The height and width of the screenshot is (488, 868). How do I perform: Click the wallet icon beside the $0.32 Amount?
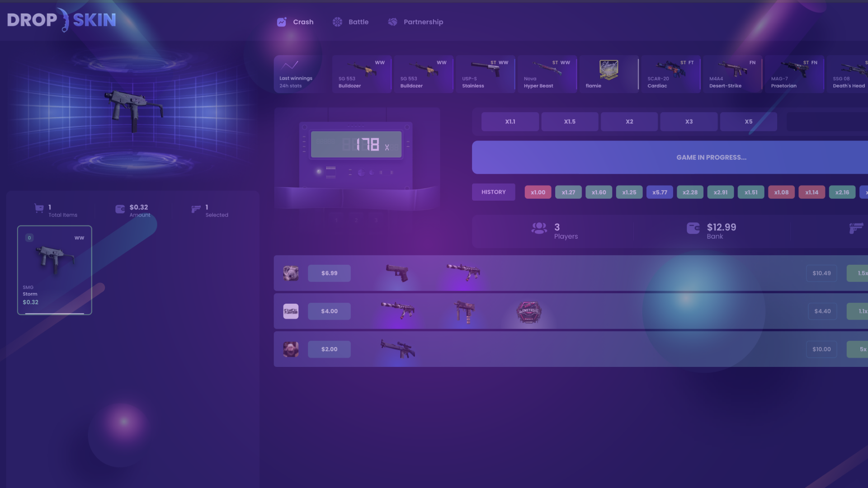click(x=119, y=208)
